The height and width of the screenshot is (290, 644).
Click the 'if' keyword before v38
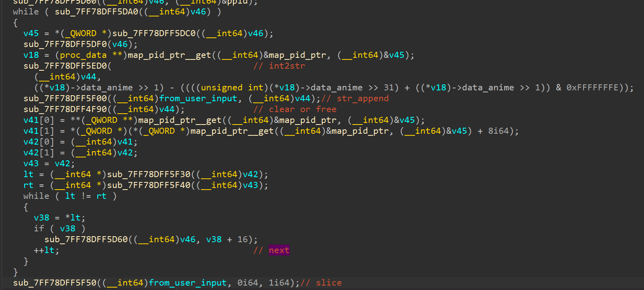39,229
